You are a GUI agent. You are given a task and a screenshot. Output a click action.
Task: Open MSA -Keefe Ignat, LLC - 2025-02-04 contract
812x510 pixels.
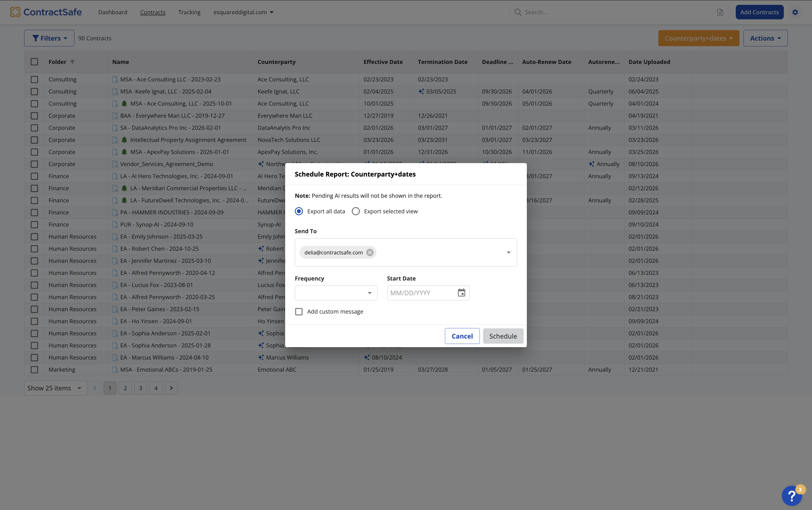pyautogui.click(x=166, y=91)
